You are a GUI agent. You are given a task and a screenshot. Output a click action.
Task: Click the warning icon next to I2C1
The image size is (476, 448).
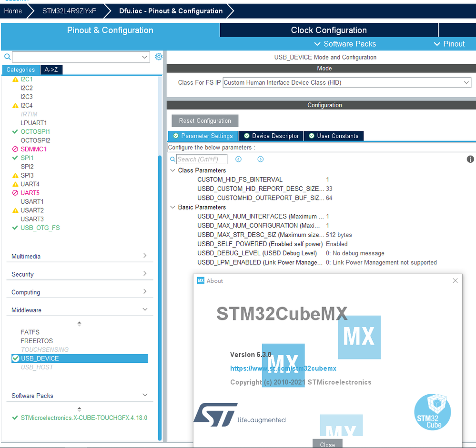tap(15, 80)
